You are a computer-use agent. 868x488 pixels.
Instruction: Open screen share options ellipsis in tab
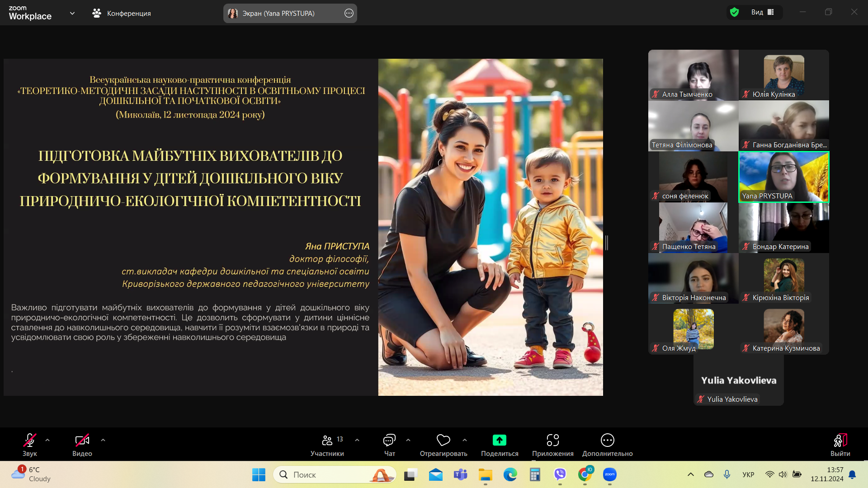(349, 14)
